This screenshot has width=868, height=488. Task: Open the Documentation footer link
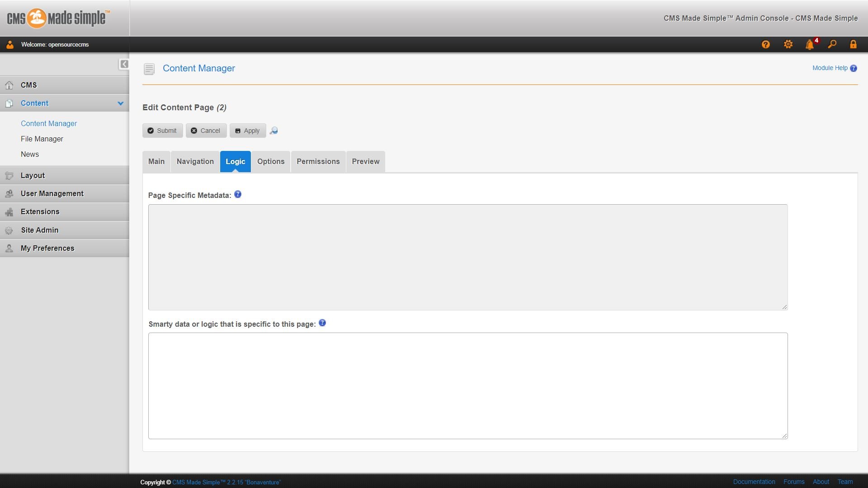coord(754,482)
